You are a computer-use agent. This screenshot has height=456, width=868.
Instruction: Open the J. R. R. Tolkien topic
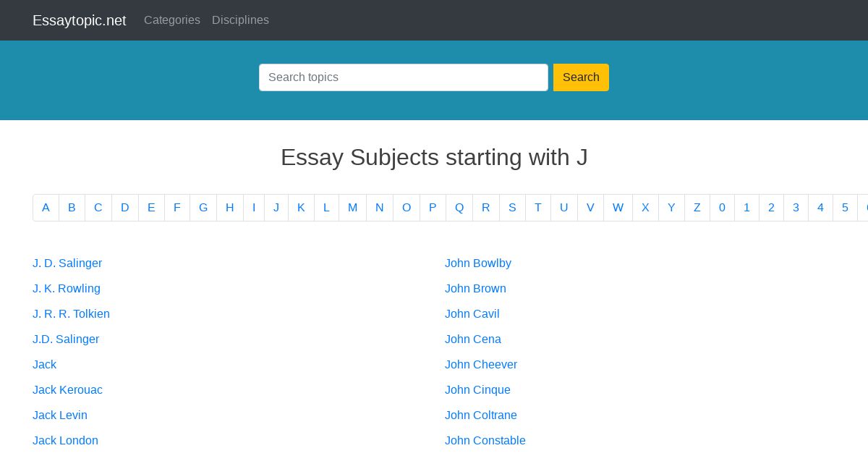coord(71,314)
